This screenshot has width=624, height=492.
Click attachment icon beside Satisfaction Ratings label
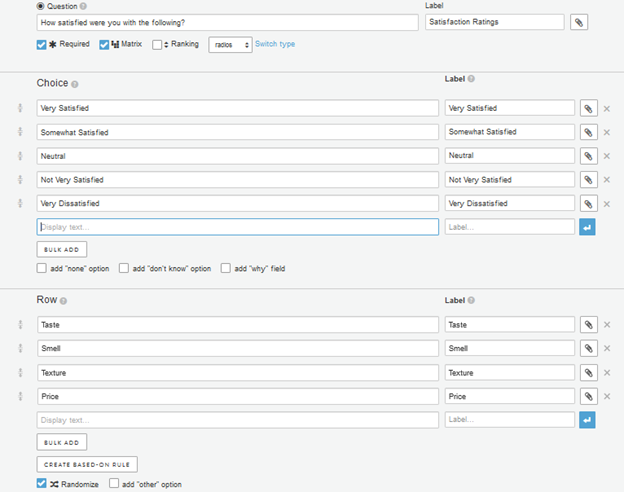click(579, 22)
